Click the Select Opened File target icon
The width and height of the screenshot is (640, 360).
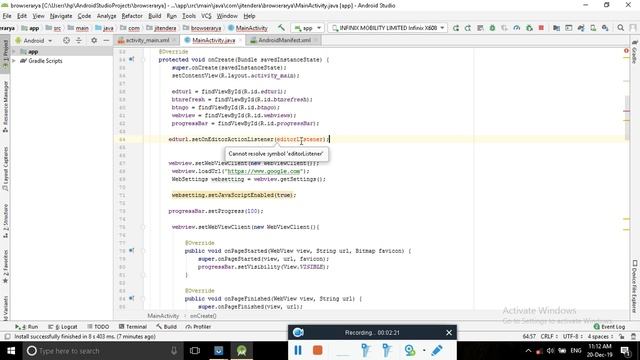click(x=66, y=40)
